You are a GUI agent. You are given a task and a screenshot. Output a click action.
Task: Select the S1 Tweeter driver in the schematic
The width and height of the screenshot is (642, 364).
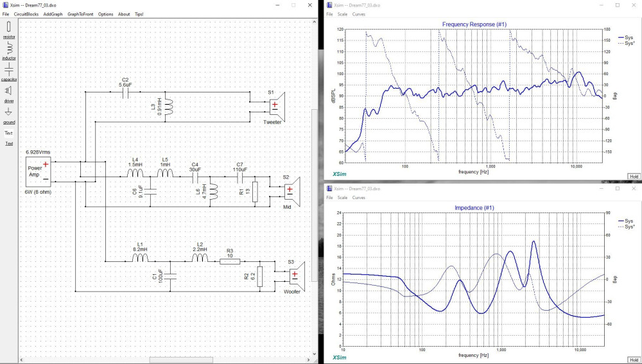tap(279, 105)
